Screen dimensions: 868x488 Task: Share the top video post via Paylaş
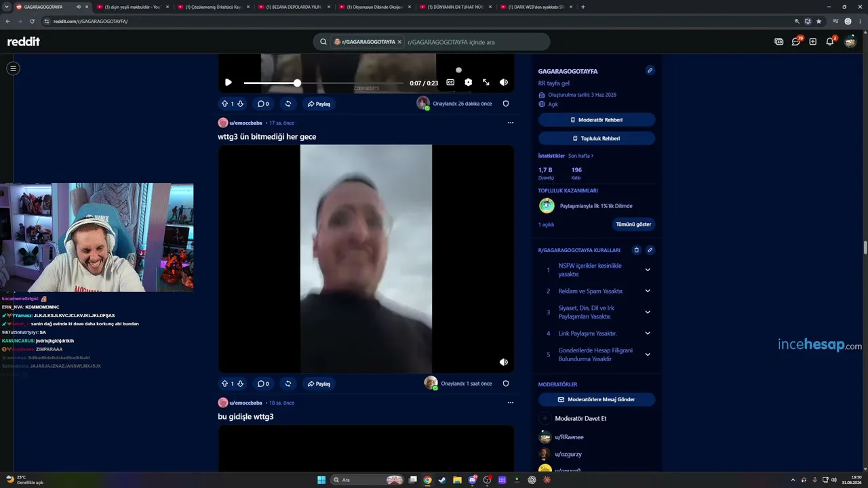pos(319,104)
